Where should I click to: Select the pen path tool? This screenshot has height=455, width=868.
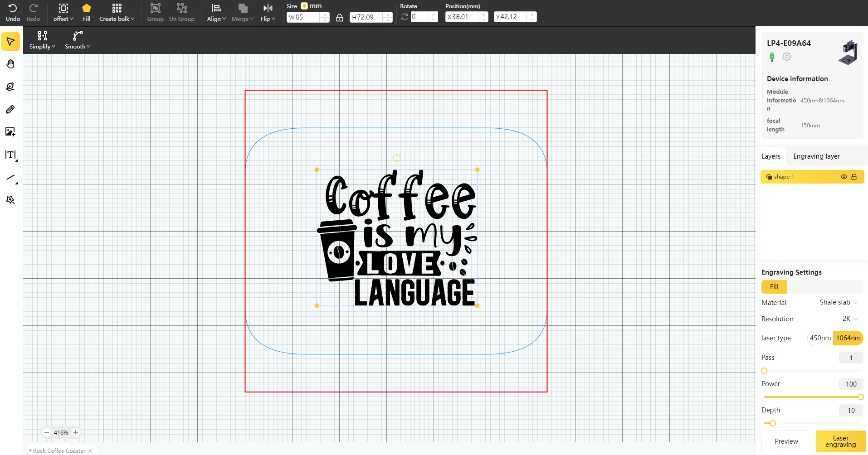[x=10, y=87]
